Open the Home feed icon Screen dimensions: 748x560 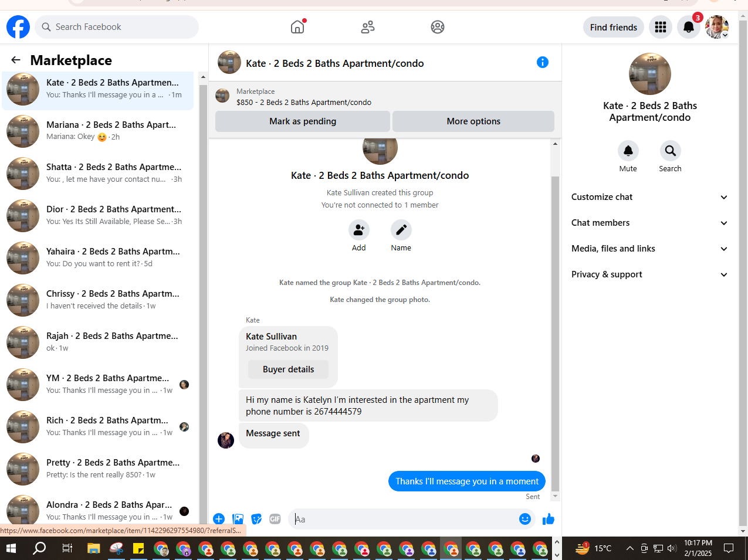pyautogui.click(x=298, y=27)
